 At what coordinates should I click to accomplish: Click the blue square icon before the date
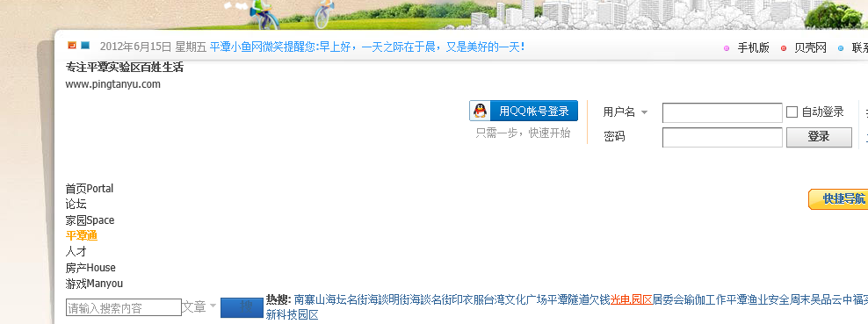click(85, 46)
